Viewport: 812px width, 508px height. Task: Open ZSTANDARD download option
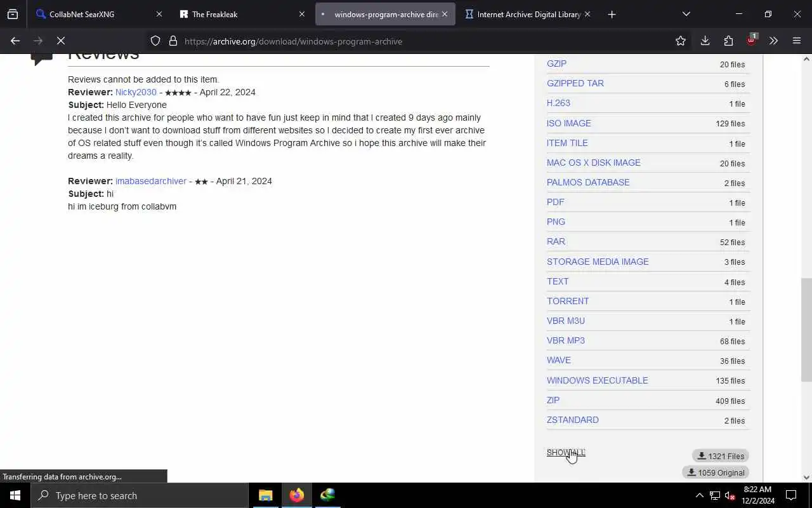pyautogui.click(x=573, y=420)
